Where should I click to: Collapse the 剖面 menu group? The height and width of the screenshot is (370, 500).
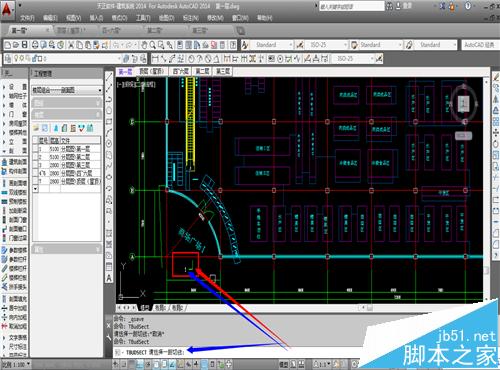[x=15, y=151]
